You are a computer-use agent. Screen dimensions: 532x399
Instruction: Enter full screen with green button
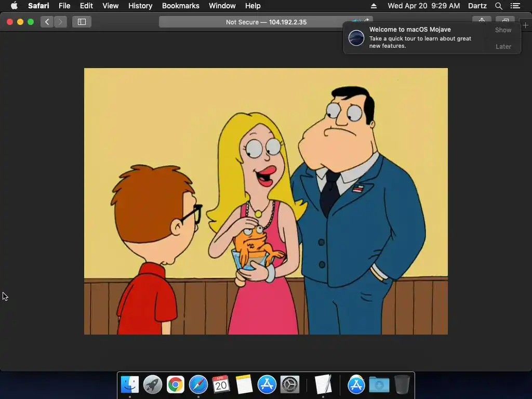[x=31, y=22]
